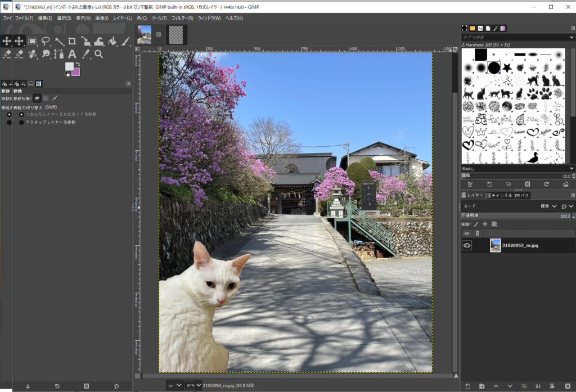The image size is (576, 392).
Task: Select the Heal bandage tool
Action: (x=33, y=54)
